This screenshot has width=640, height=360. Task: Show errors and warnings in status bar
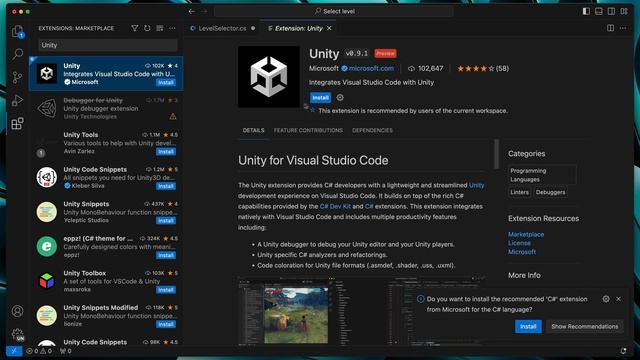point(39,351)
